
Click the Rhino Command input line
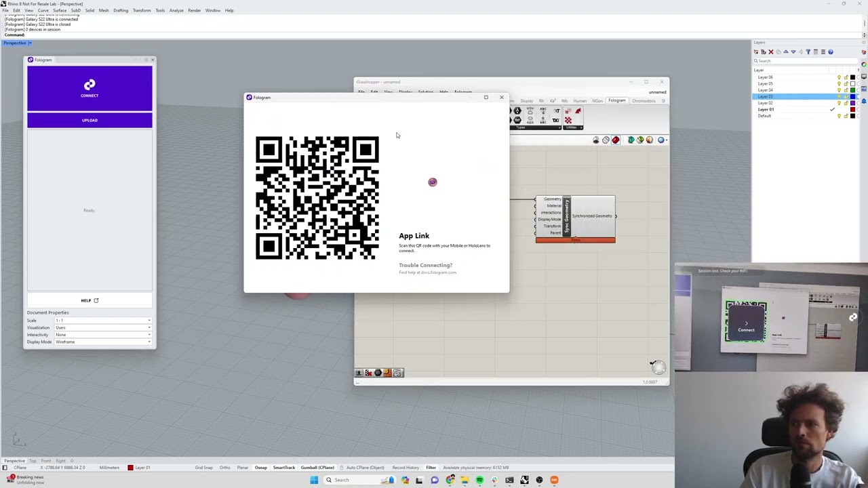coord(434,35)
